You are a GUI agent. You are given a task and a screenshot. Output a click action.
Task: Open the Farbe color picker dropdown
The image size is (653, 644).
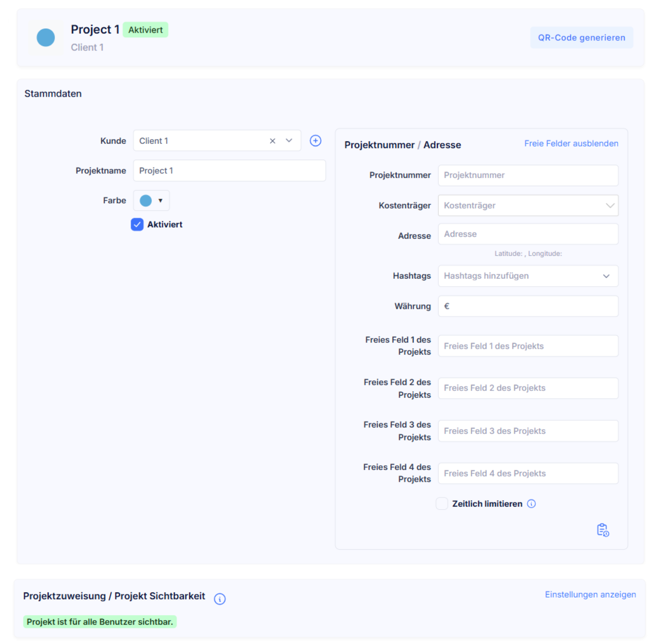click(x=151, y=201)
